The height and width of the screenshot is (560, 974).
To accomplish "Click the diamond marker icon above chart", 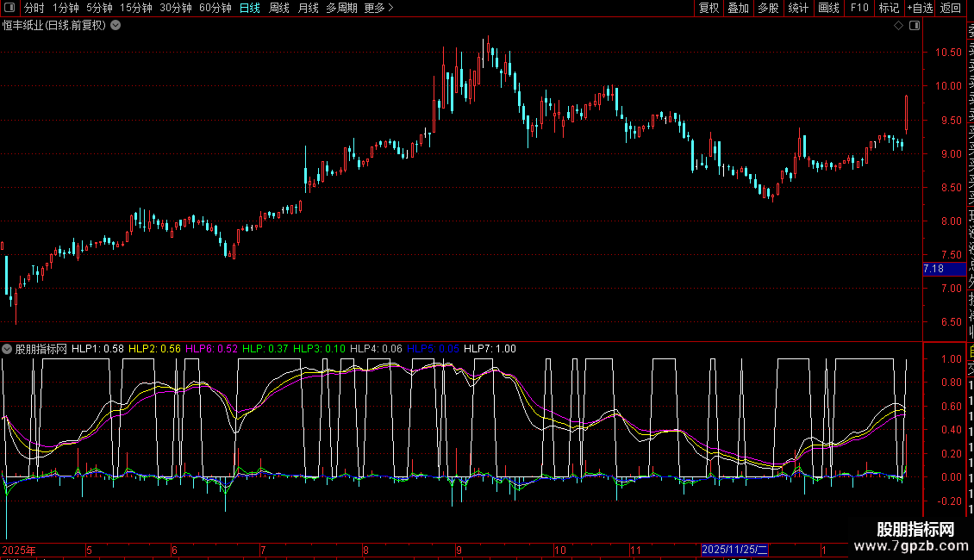I will point(898,26).
